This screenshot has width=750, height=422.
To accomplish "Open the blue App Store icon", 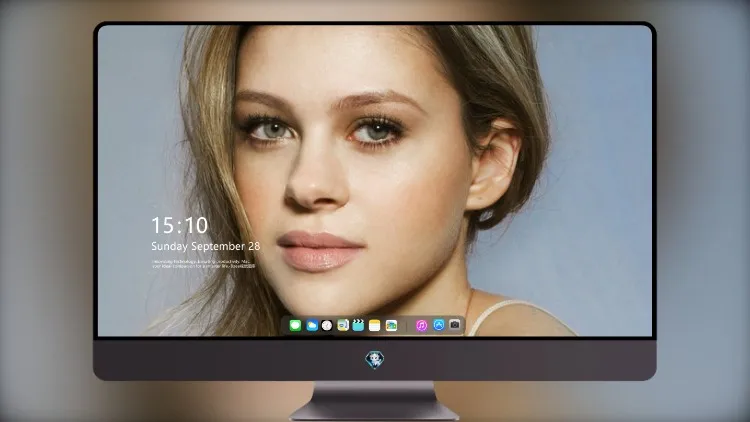I will click(x=439, y=325).
